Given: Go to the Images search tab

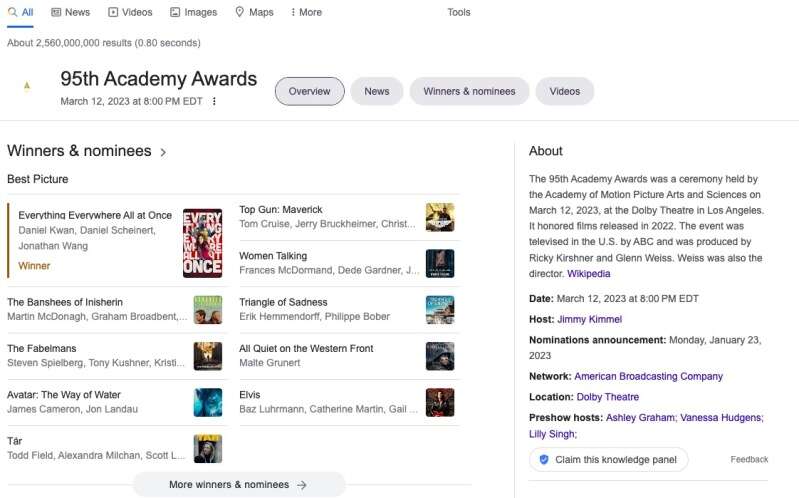Looking at the screenshot, I should tap(194, 12).
